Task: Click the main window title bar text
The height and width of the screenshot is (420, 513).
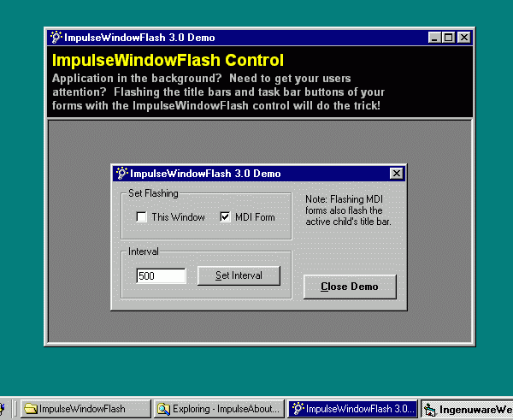Action: (139, 38)
